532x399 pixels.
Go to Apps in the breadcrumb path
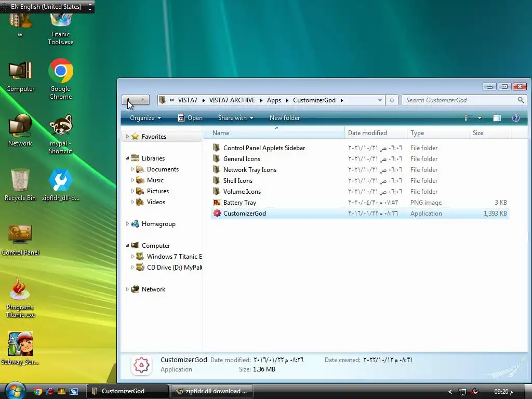274,100
